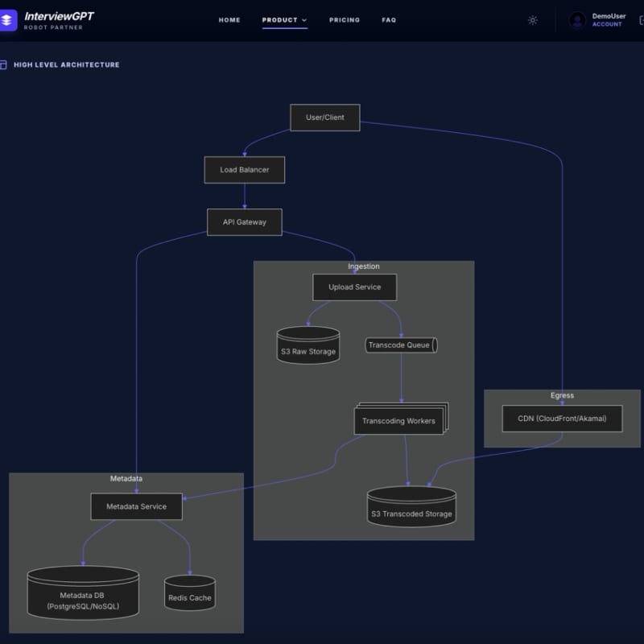Image resolution: width=644 pixels, height=644 pixels.
Task: Go to the Home menu item
Action: [229, 20]
